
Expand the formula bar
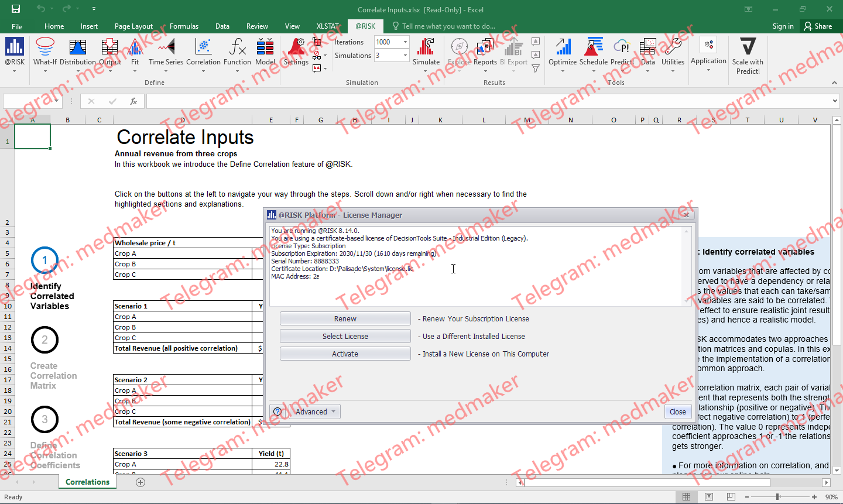(x=835, y=101)
